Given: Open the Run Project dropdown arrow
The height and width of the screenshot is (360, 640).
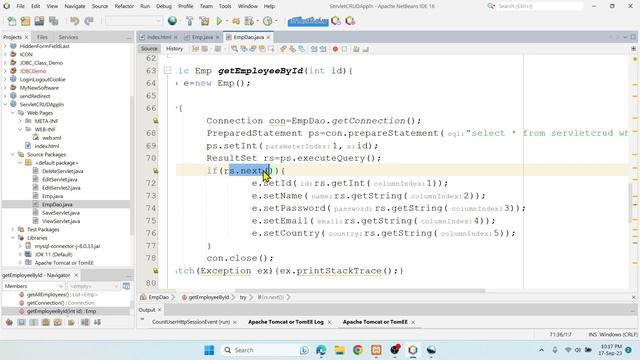Looking at the screenshot, I should coord(226,21).
